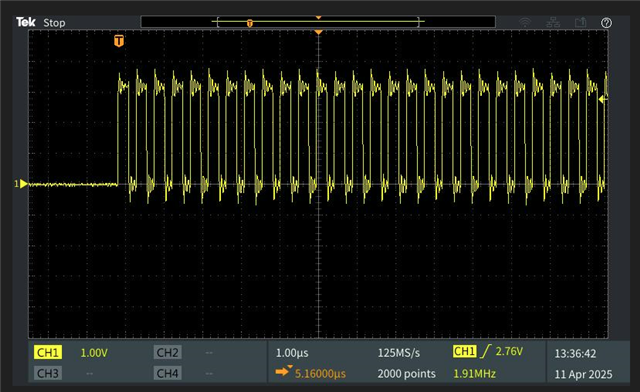Viewport: 640px width, 392px height.
Task: Click the CH1 1.00V vertical scale value
Action: pyautogui.click(x=94, y=353)
